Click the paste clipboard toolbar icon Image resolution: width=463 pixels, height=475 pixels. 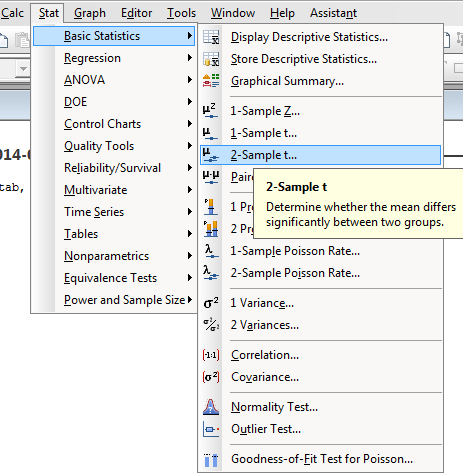pyautogui.click(x=23, y=40)
